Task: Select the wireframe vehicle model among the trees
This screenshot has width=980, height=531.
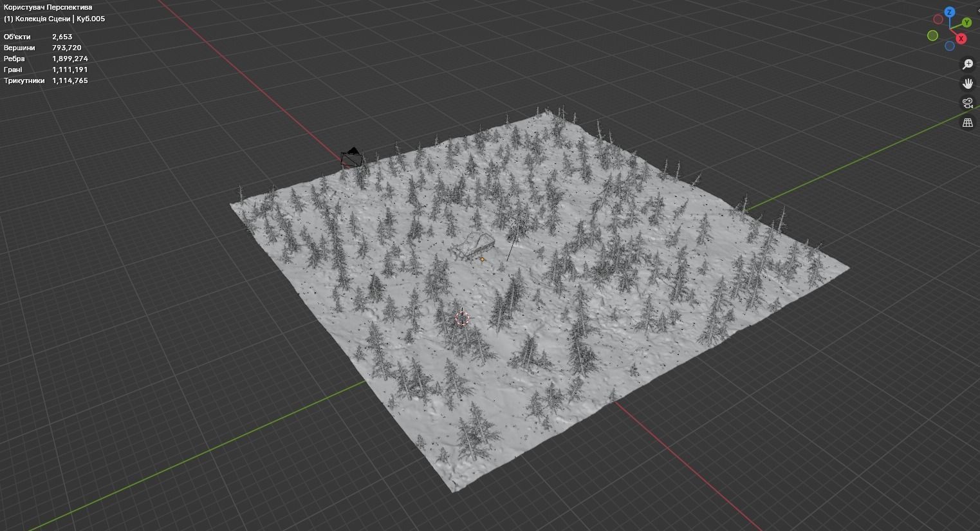Action: coord(473,246)
